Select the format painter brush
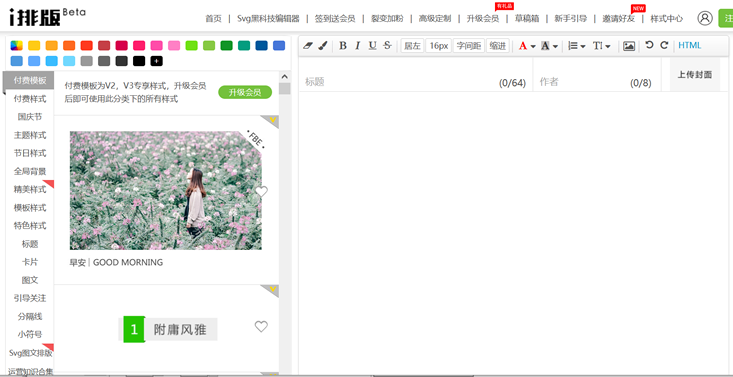This screenshot has width=733, height=377. (x=323, y=45)
